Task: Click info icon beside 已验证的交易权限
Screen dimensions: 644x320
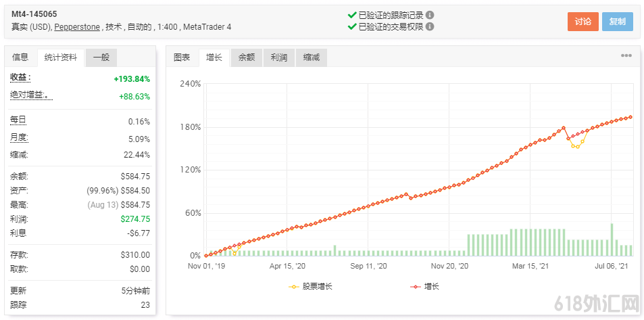Action: pos(430,27)
